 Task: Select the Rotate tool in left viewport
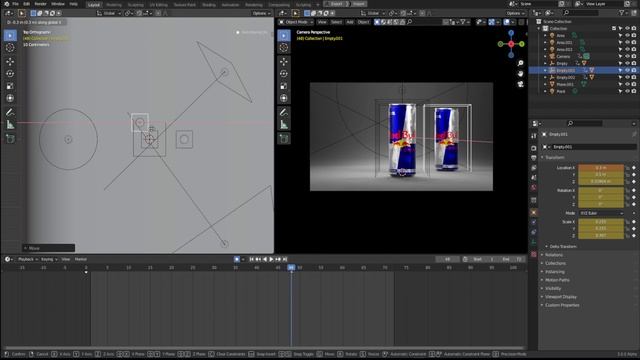[x=10, y=74]
